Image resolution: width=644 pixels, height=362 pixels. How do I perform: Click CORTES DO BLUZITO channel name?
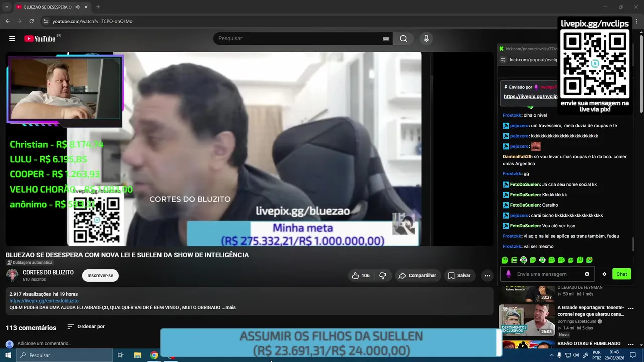point(48,273)
